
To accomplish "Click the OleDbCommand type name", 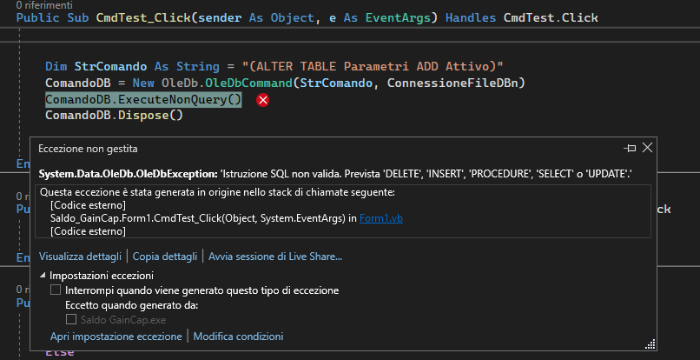I will click(x=248, y=83).
